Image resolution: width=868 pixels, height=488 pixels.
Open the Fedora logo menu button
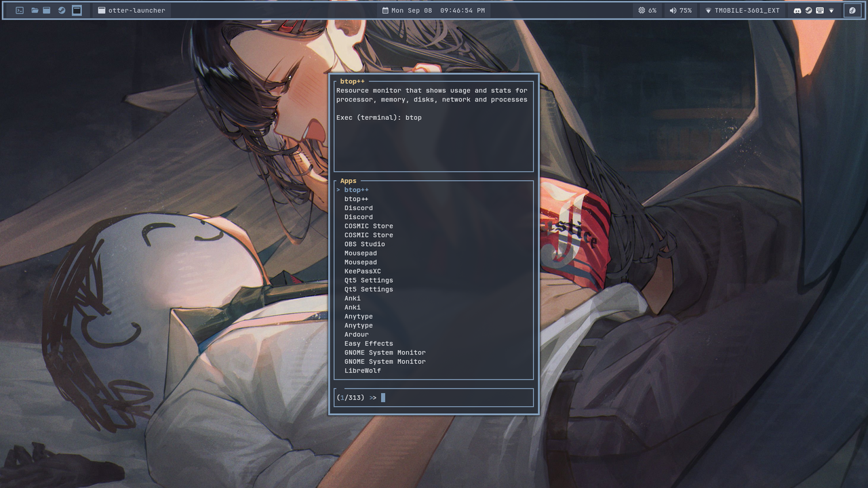pyautogui.click(x=852, y=10)
